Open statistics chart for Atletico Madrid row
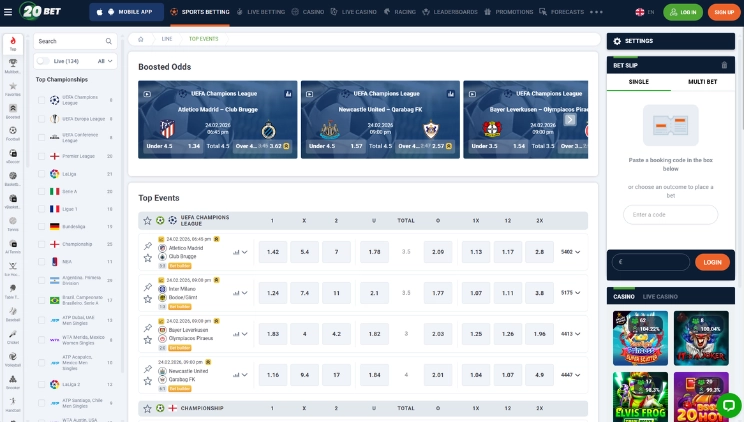 [236, 252]
